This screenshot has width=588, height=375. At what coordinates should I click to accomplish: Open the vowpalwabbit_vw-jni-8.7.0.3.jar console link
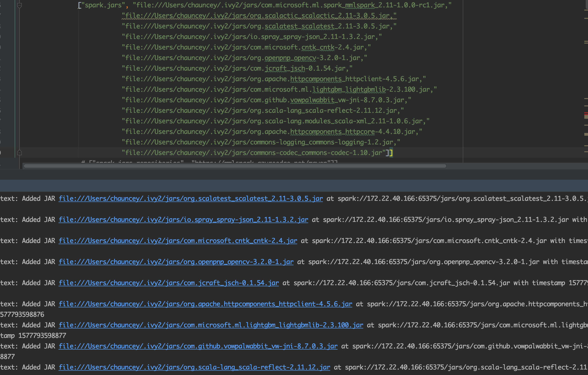point(198,346)
